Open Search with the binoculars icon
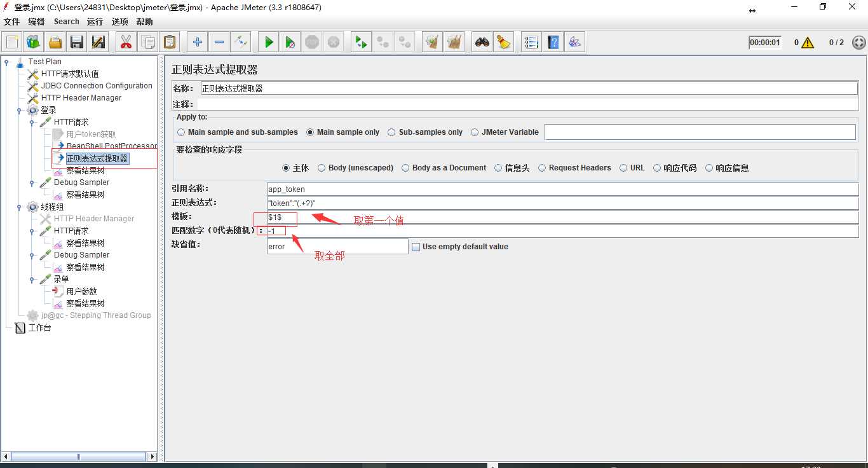 (x=482, y=42)
